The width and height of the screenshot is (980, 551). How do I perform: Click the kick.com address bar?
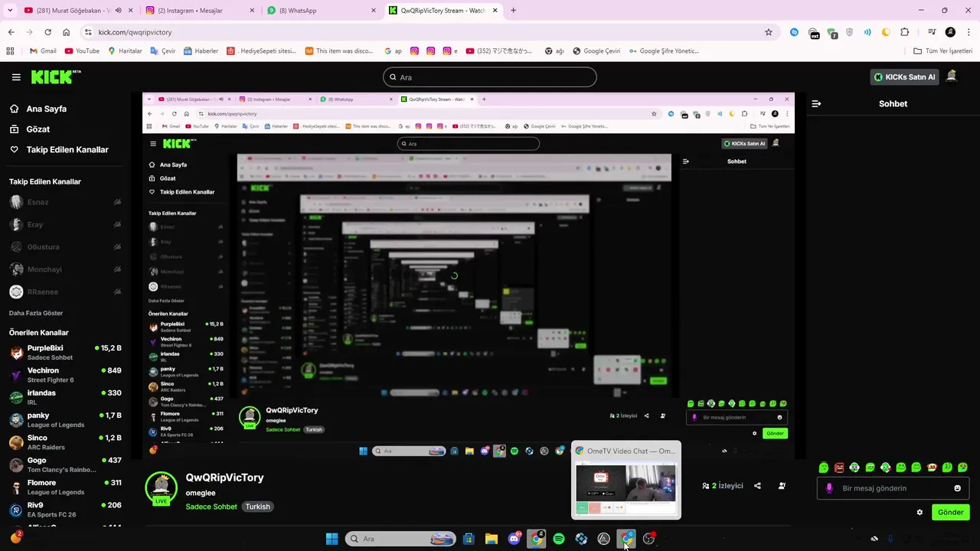[429, 32]
